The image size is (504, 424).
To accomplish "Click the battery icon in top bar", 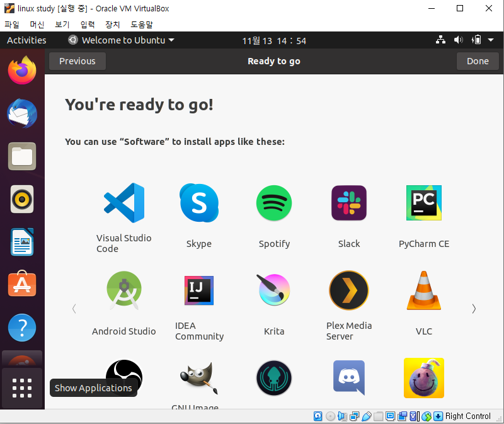I will tap(476, 40).
